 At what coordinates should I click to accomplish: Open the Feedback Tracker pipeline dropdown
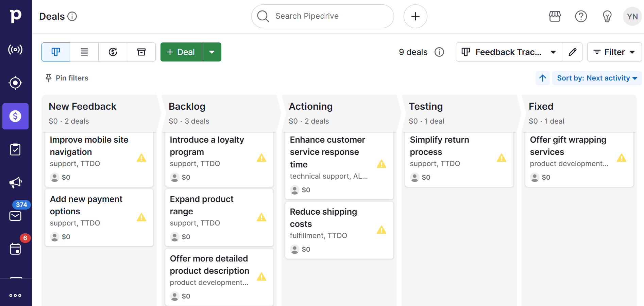(x=509, y=52)
